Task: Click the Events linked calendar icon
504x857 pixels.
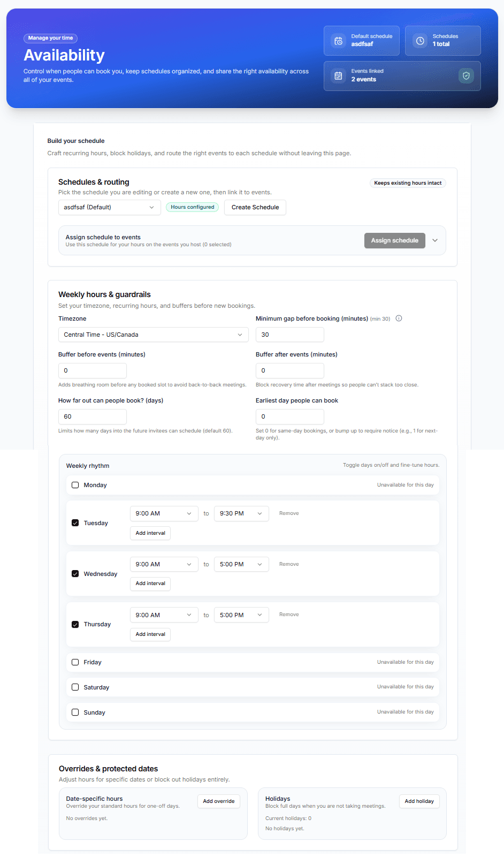Action: coord(338,76)
